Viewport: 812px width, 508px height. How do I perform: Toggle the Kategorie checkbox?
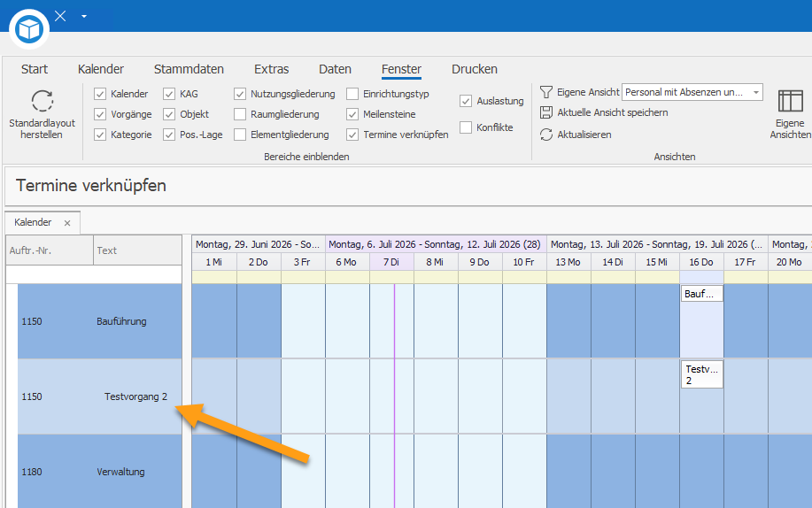point(100,135)
